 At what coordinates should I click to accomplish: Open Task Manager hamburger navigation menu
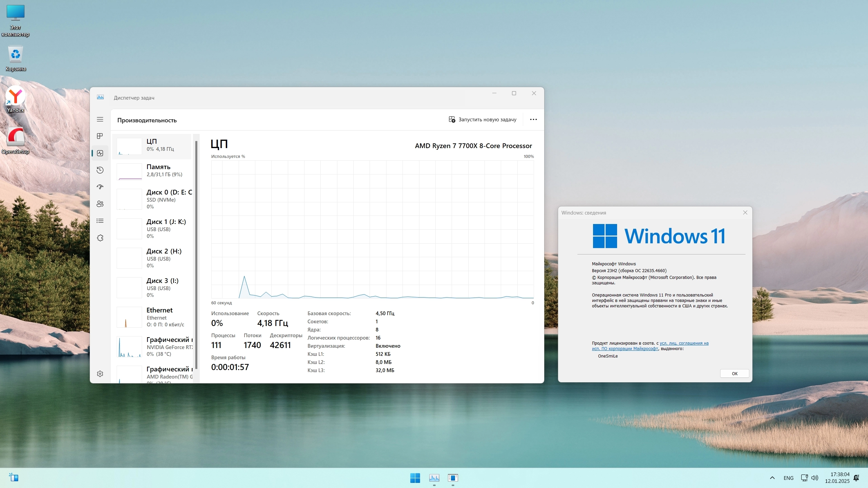coord(100,119)
